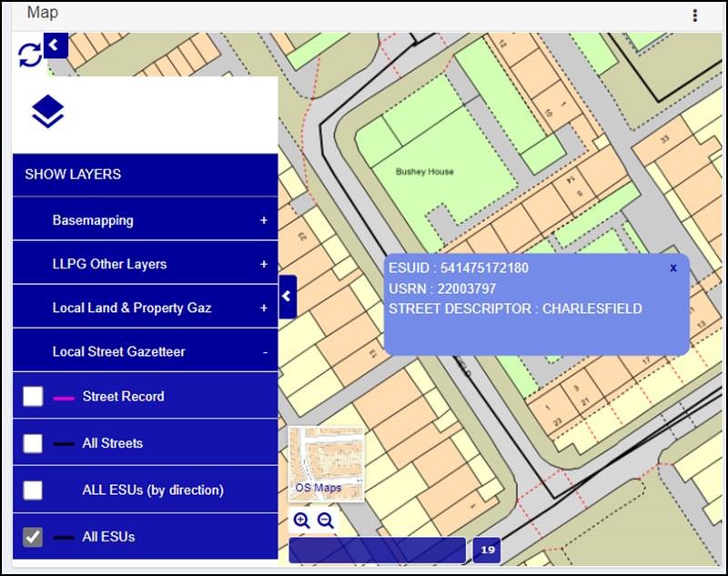
Task: Tick the All Streets checkbox
Action: [x=33, y=443]
